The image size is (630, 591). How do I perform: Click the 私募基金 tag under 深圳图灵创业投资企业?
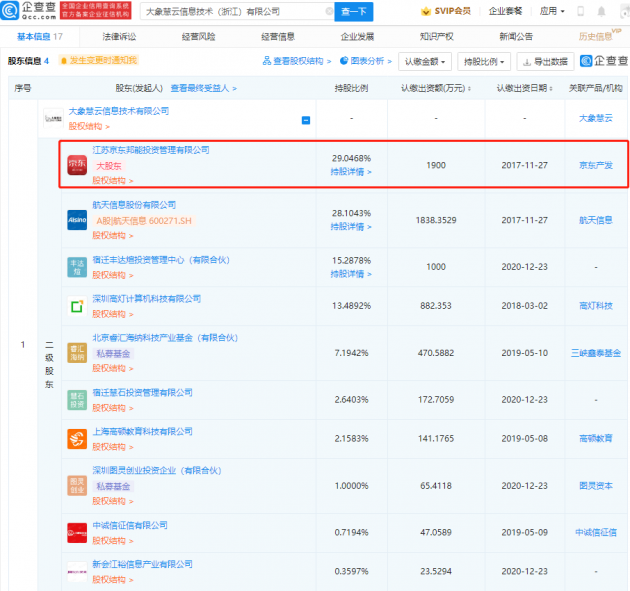pyautogui.click(x=113, y=487)
